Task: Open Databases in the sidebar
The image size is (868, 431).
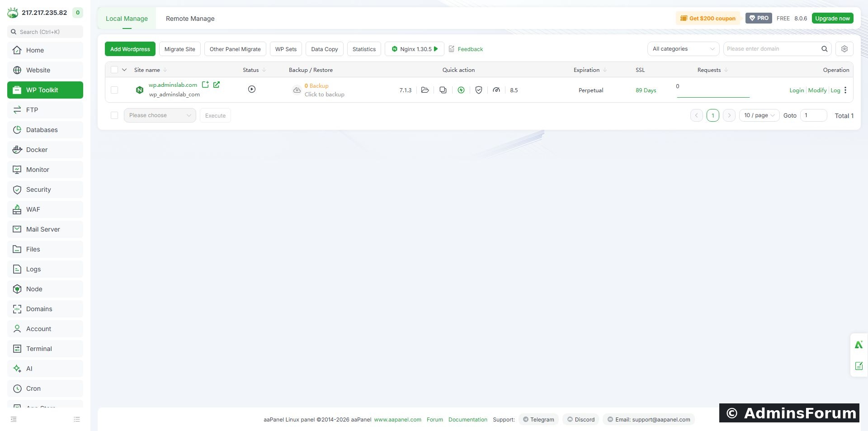Action: click(x=45, y=130)
